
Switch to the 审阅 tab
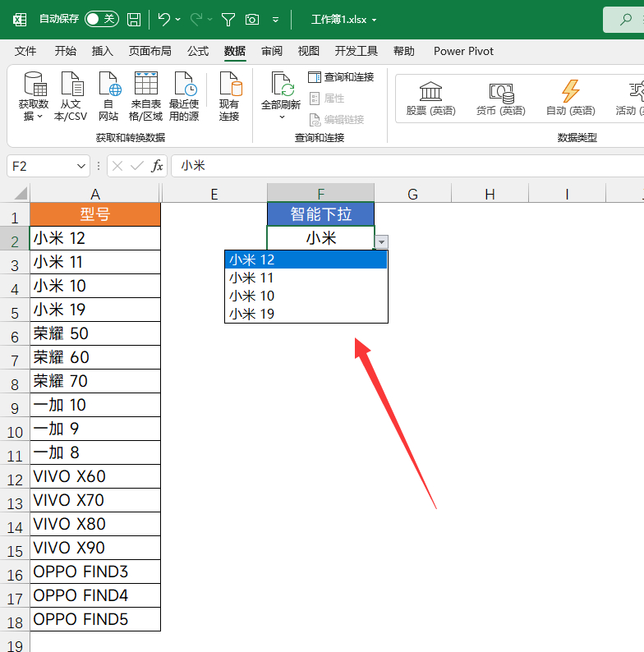coord(272,51)
